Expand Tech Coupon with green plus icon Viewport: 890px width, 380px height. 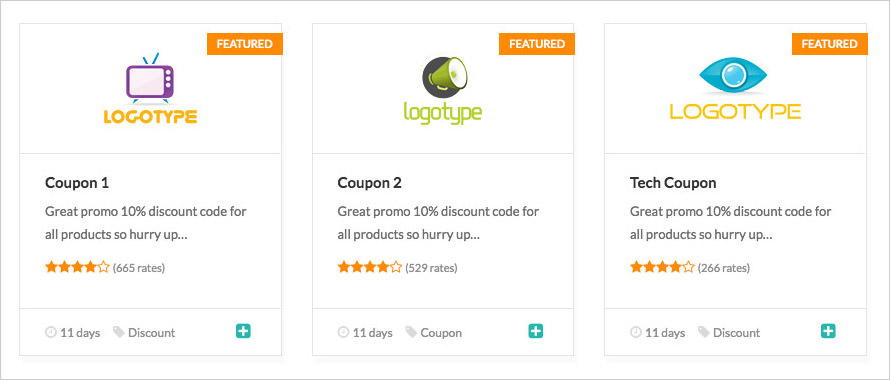(828, 331)
